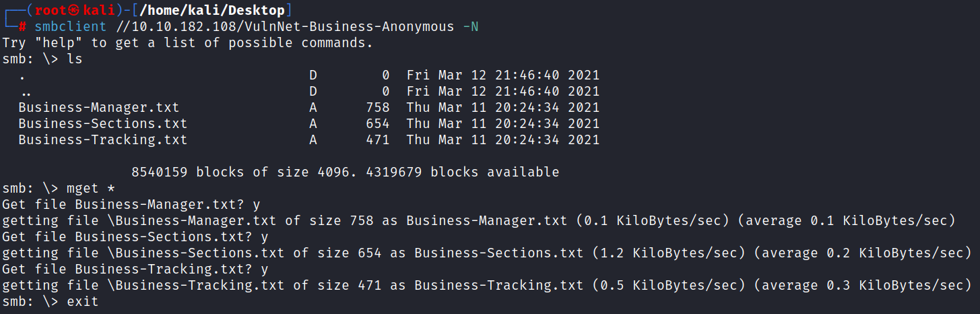The width and height of the screenshot is (980, 314).
Task: Click the "Get file Business-Tracking.txt? y" prompt
Action: tap(135, 270)
